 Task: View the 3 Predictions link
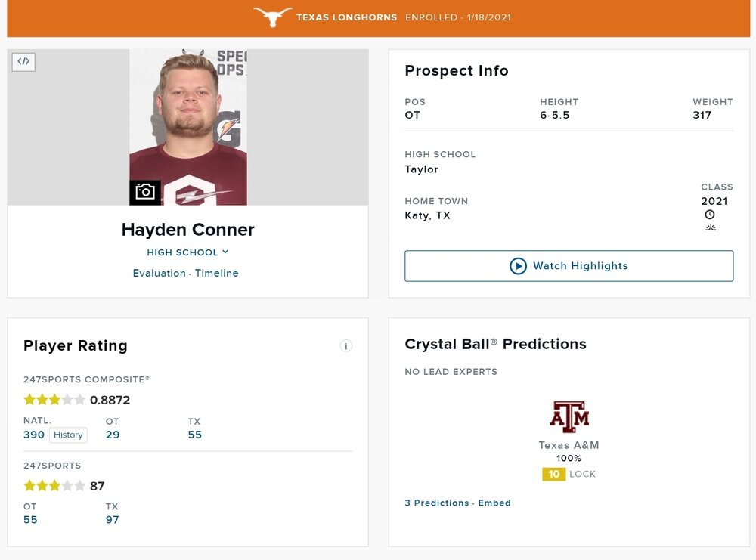pyautogui.click(x=437, y=503)
